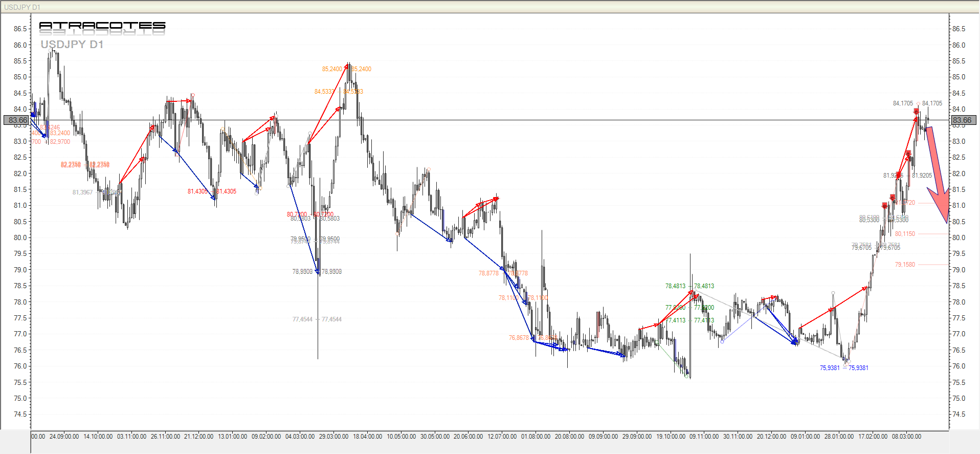Select the blue 75,9381 price label
The width and height of the screenshot is (980, 454).
click(x=829, y=368)
